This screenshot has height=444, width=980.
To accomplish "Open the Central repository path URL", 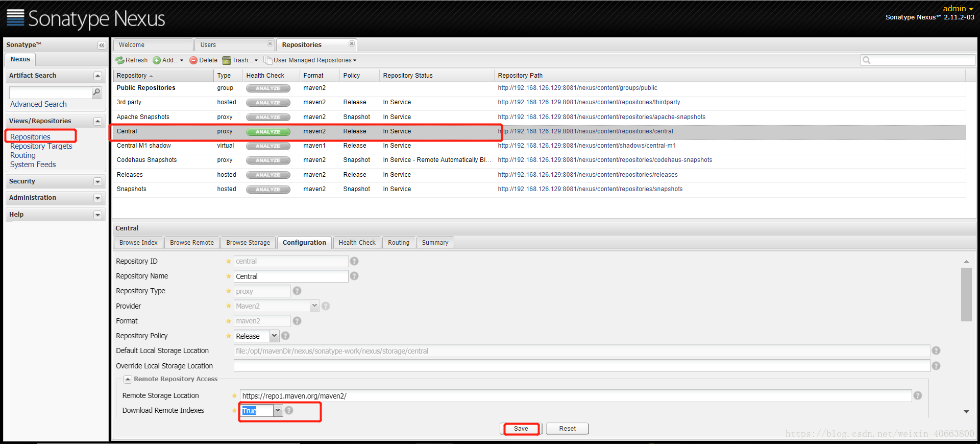I will 585,131.
